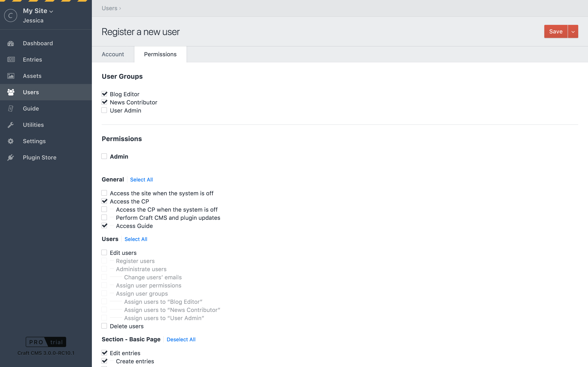The height and width of the screenshot is (367, 588).
Task: Click the Utilities wrench icon
Action: [x=11, y=125]
